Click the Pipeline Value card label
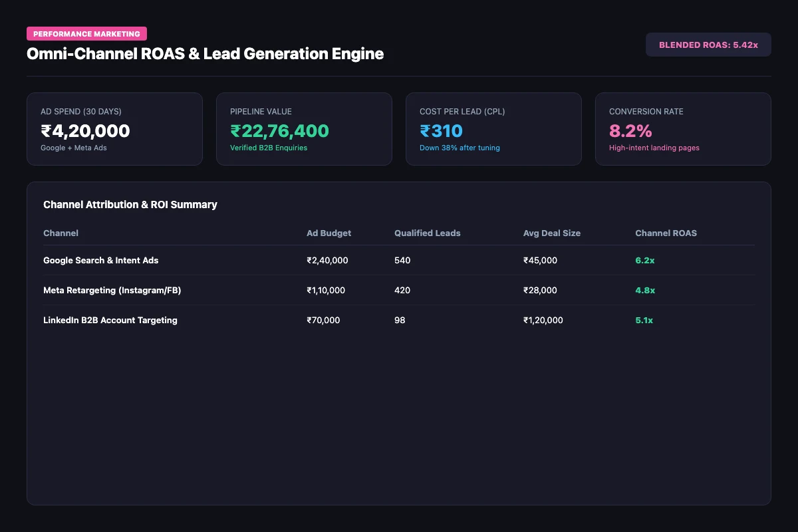The height and width of the screenshot is (532, 798). pyautogui.click(x=261, y=112)
